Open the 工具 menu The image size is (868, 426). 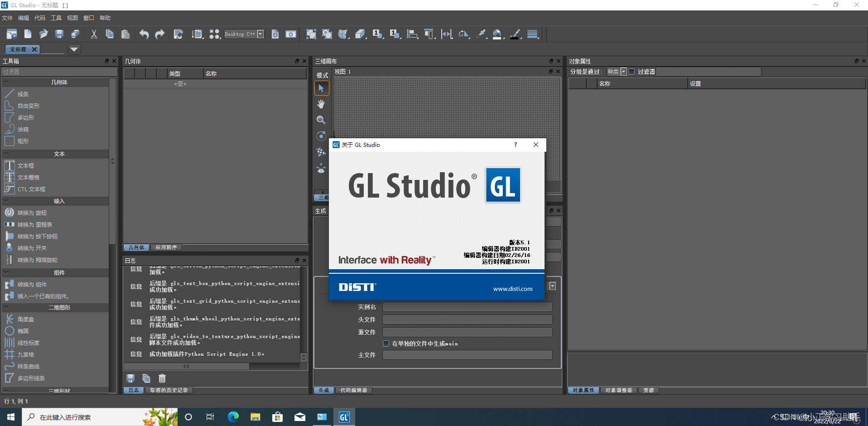pos(55,18)
